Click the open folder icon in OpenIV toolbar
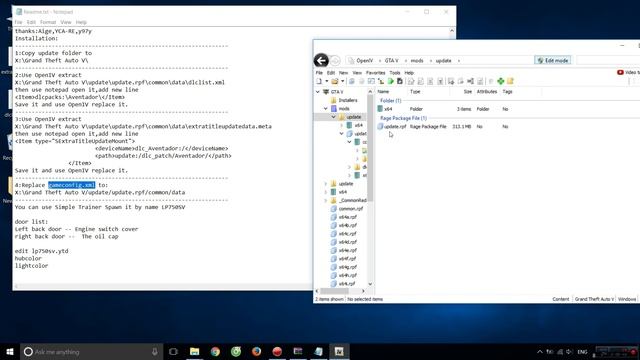Viewport: 640px width, 360px height. click(335, 81)
